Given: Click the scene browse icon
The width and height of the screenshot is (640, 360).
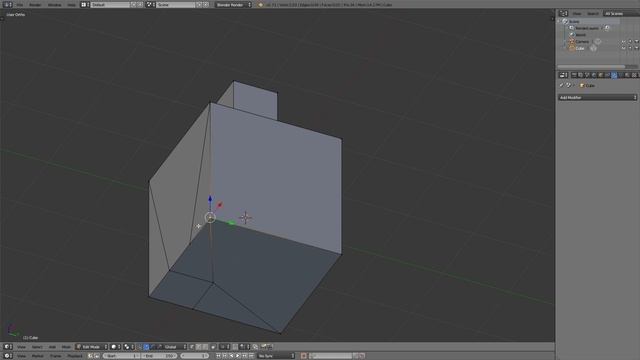Looking at the screenshot, I should coord(150,4).
